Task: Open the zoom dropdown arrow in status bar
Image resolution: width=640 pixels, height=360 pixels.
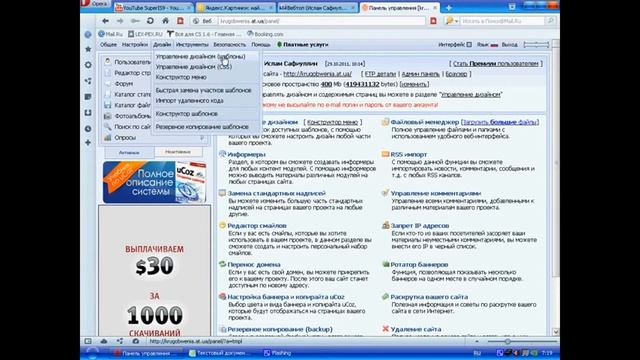Action: (x=477, y=341)
